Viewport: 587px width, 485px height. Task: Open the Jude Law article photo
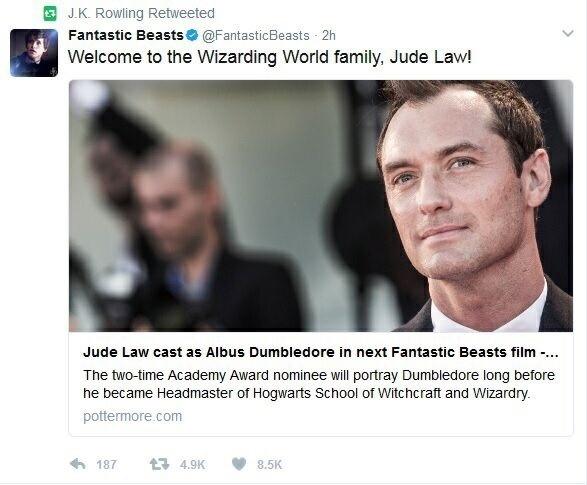[x=321, y=205]
